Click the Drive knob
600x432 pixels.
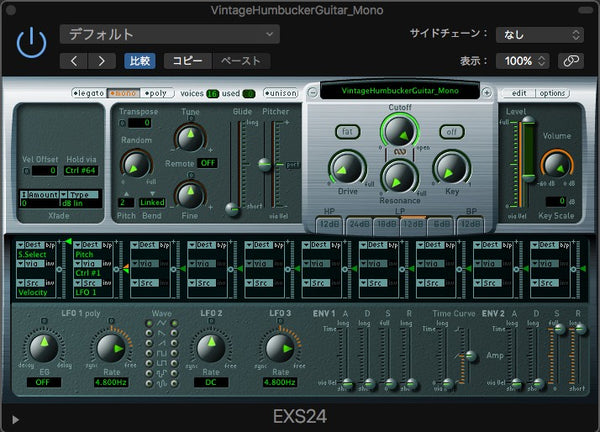pos(347,168)
